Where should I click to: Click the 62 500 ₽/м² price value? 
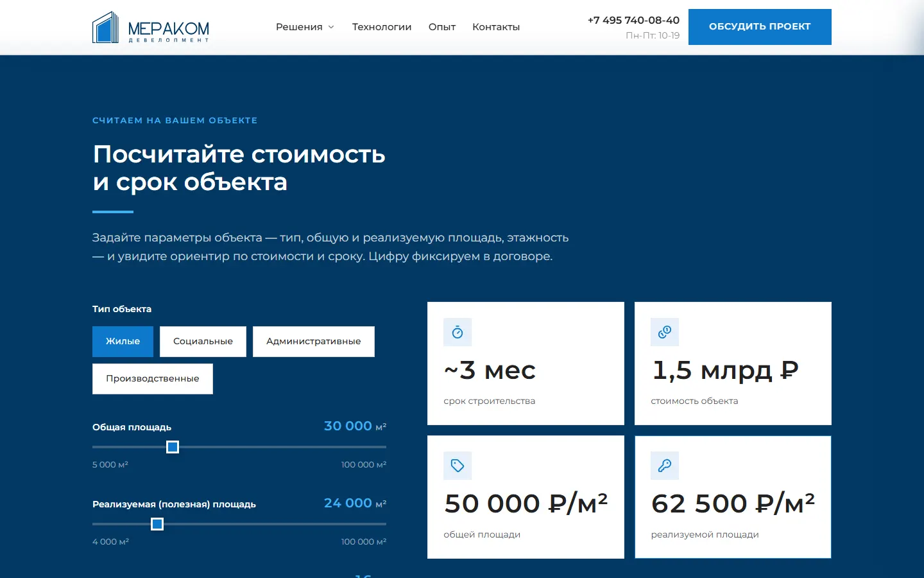tap(733, 504)
